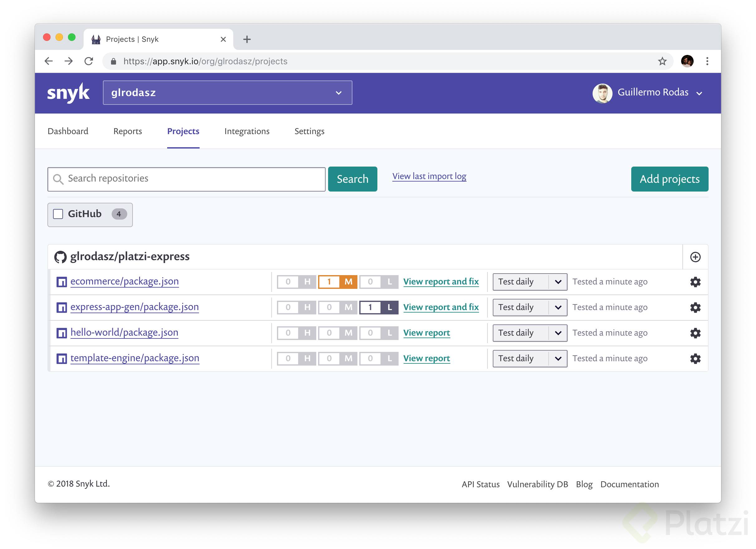Open the Blog footer link
The image size is (756, 549).
coord(584,484)
